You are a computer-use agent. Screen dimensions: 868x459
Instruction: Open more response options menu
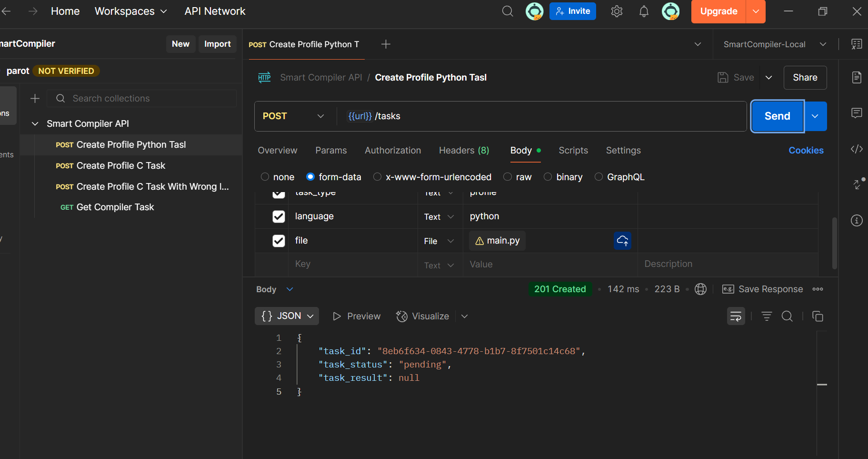coord(818,289)
